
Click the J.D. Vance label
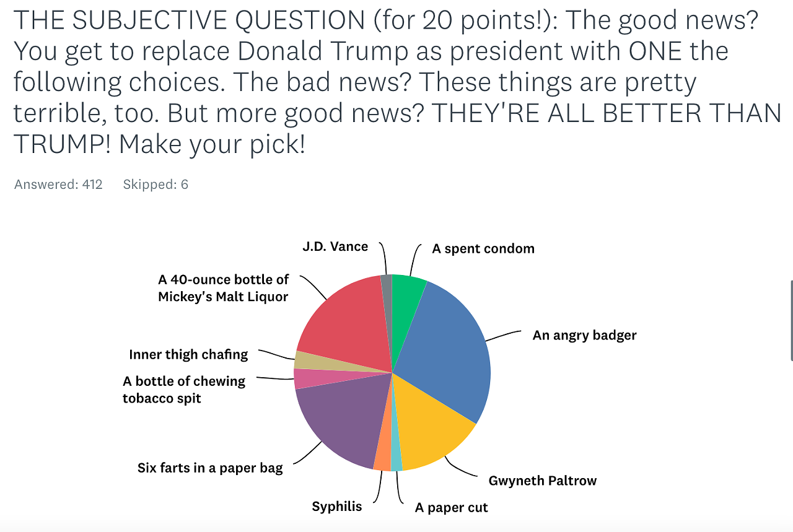[x=335, y=246]
